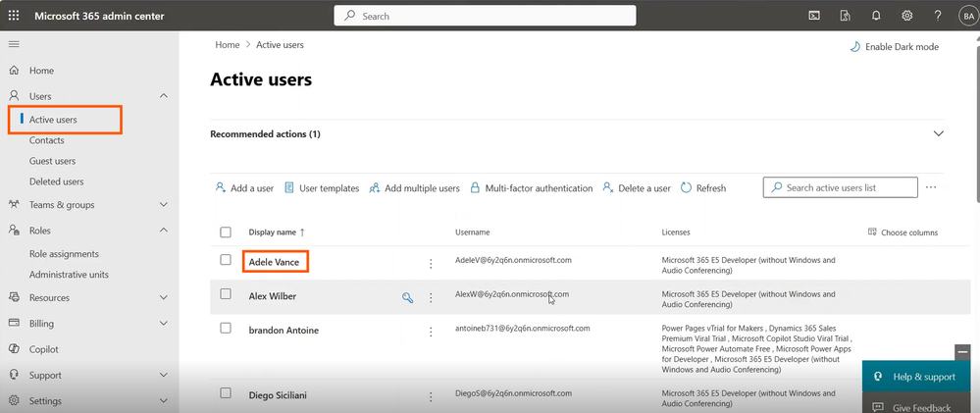Expand Recommended actions chevron
Image resolution: width=980 pixels, height=413 pixels.
click(938, 133)
